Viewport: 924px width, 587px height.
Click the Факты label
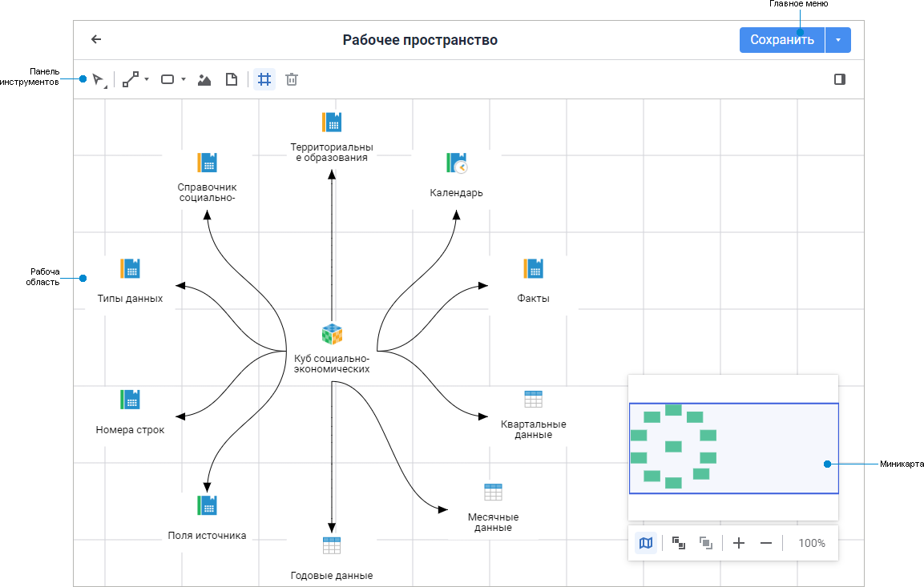[533, 299]
